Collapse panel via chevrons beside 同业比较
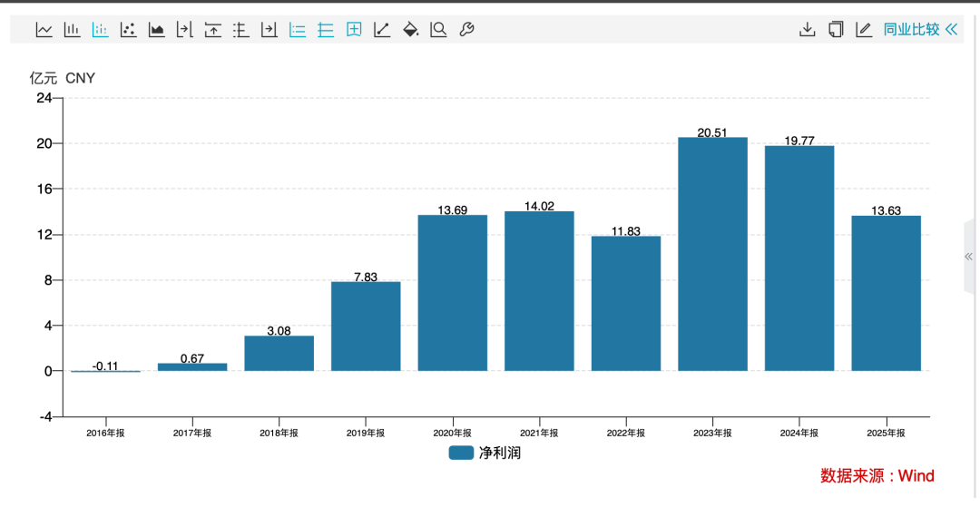Screen dimensions: 980x507 (x=951, y=29)
